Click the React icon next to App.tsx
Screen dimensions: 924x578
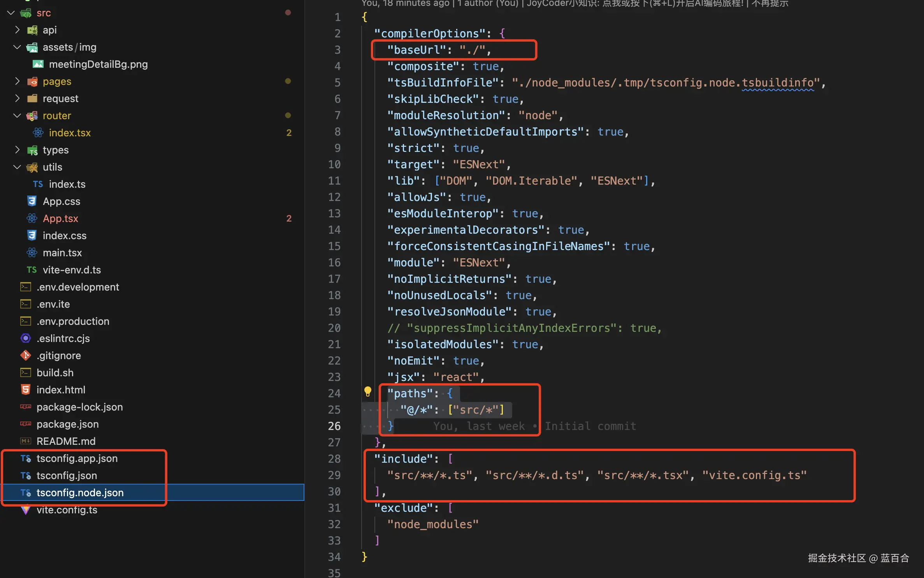point(32,219)
